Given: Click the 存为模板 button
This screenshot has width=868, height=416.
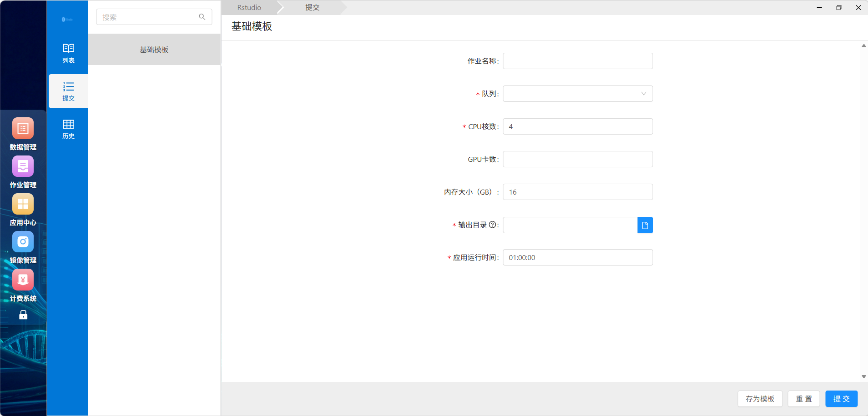Looking at the screenshot, I should tap(760, 399).
